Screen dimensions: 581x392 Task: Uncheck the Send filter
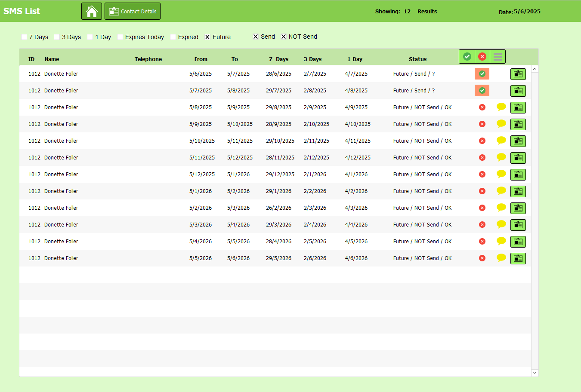tap(256, 37)
